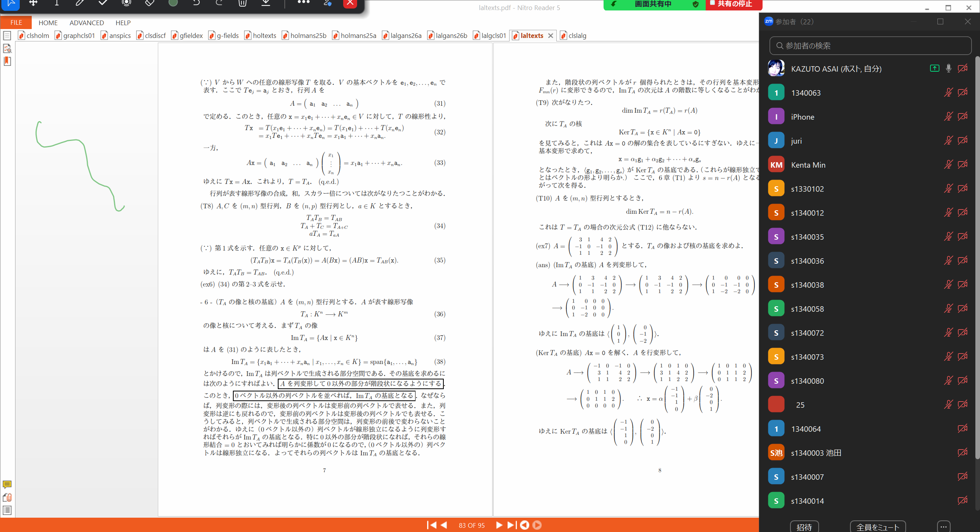Go to previous view (round back button)
The height and width of the screenshot is (532, 980).
point(525,525)
